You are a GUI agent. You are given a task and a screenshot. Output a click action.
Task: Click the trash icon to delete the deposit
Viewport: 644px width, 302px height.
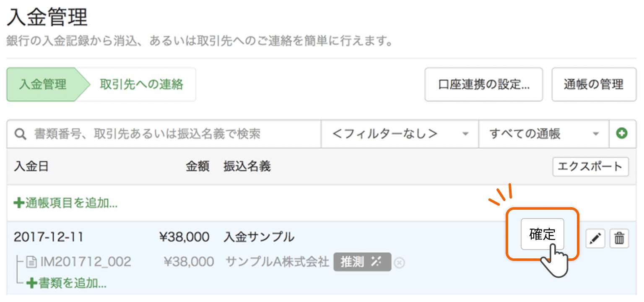[619, 238]
